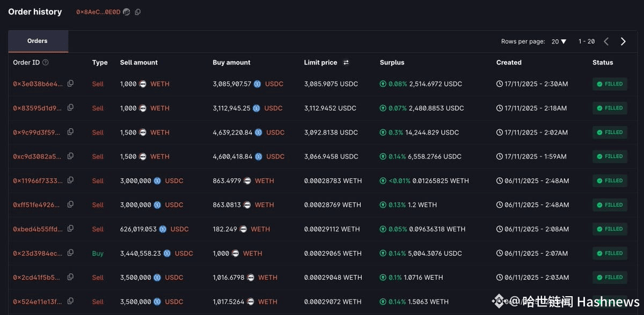Click the WETH token link in first row
Viewport: 644px width, 315px height.
point(160,84)
